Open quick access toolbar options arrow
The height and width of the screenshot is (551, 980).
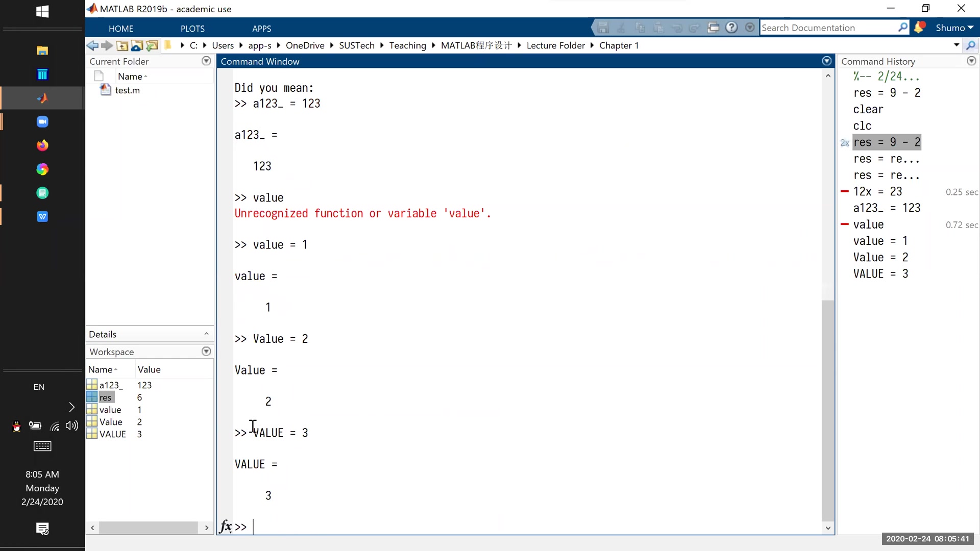click(750, 28)
